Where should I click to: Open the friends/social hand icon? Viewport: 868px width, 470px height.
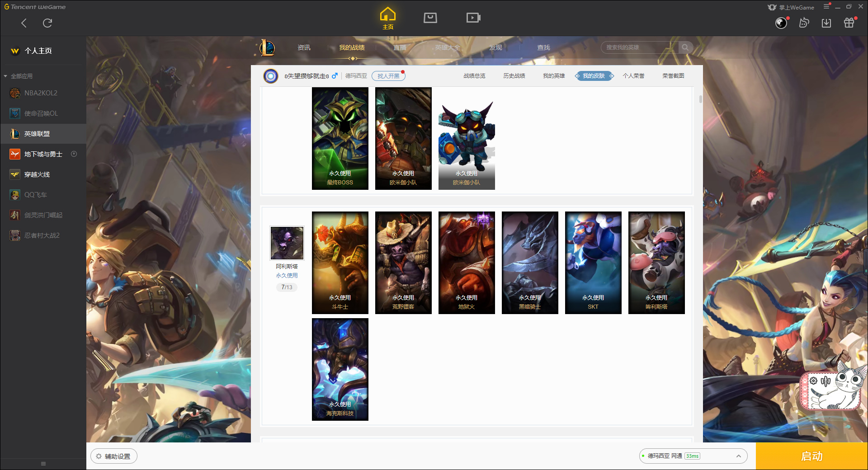(804, 23)
